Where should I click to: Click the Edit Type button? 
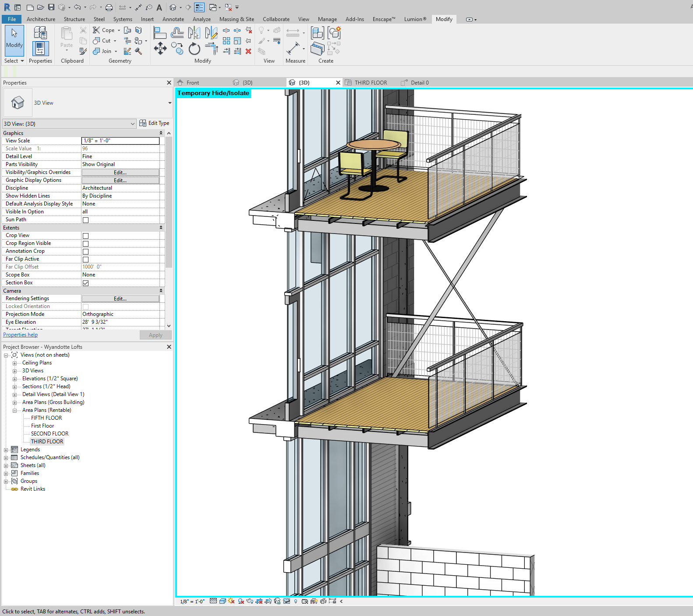click(154, 124)
